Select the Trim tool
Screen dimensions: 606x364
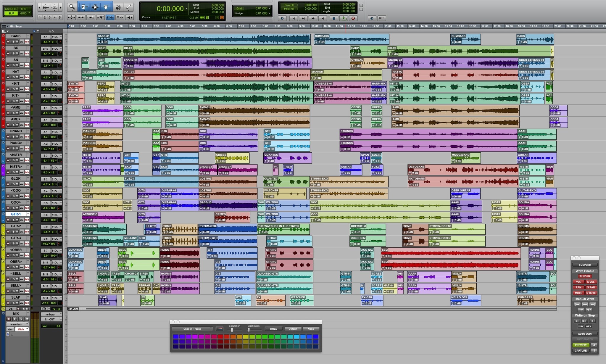[85, 7]
